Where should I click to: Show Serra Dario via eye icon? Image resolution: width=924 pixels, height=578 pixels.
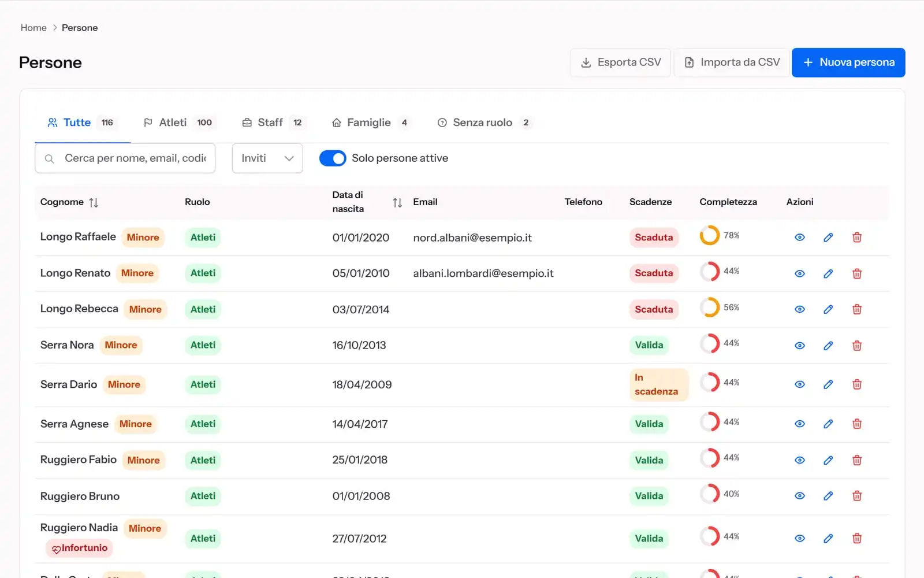[x=799, y=384]
